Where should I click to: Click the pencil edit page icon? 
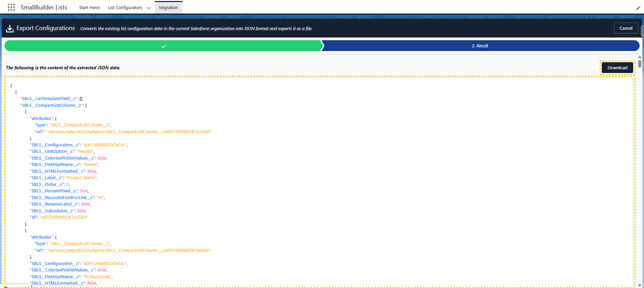pyautogui.click(x=638, y=8)
